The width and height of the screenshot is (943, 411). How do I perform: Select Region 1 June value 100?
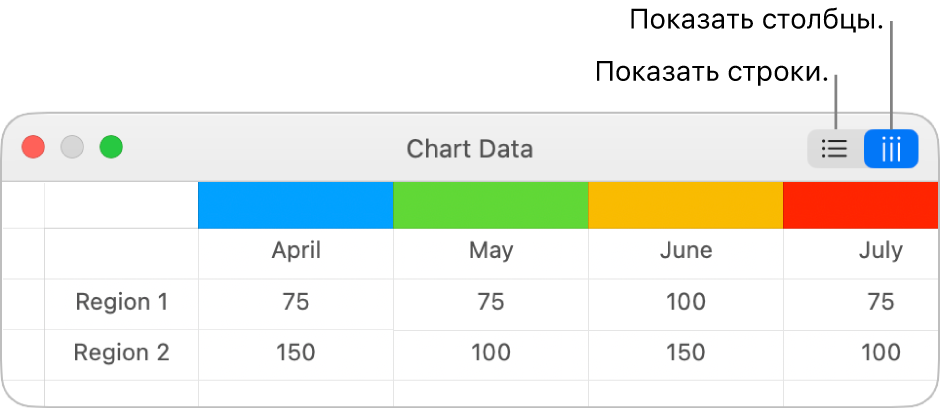coord(686,302)
